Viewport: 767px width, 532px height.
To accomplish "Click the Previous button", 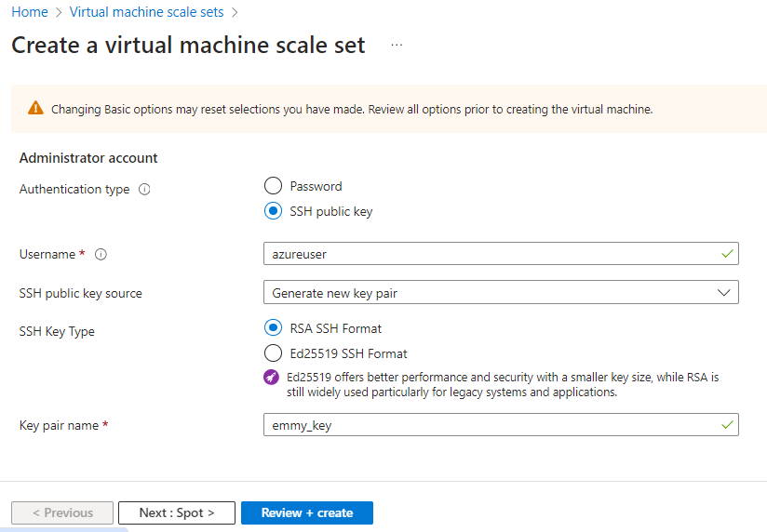I will coord(62,512).
